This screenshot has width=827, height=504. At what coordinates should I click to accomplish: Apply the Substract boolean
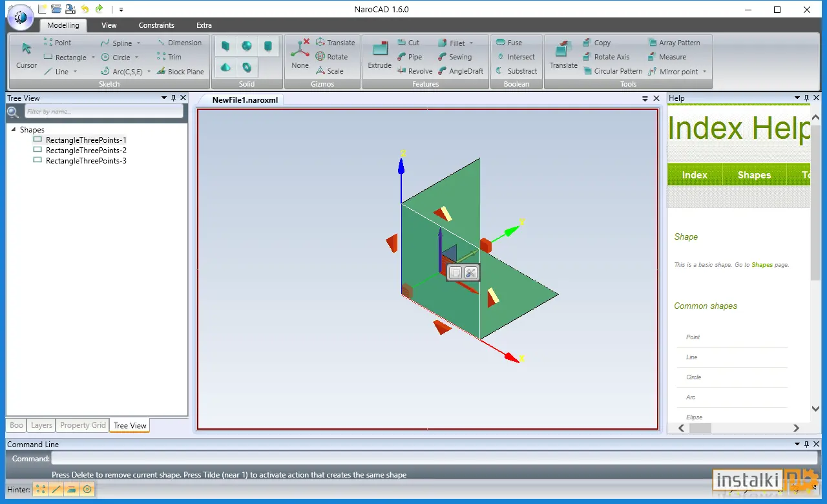click(x=516, y=71)
